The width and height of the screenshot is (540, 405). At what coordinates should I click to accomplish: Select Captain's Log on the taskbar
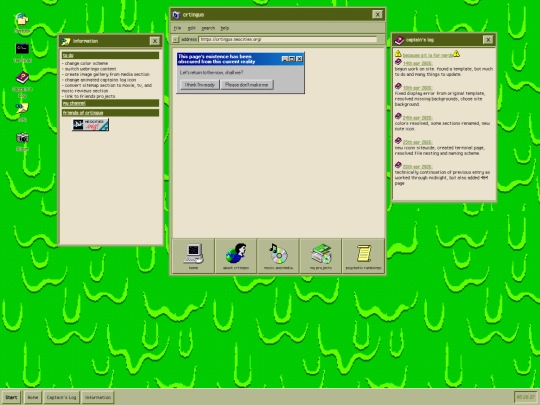point(61,397)
